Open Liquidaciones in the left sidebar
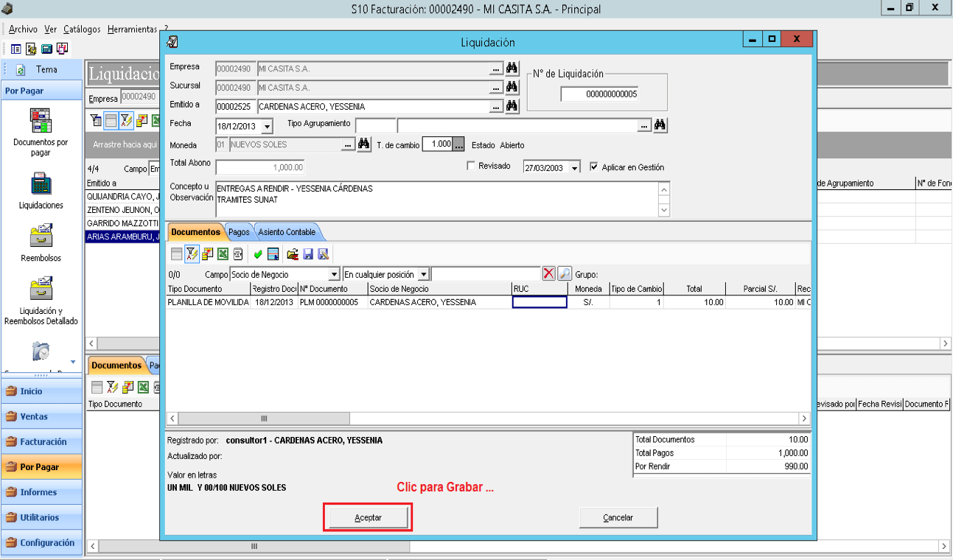The image size is (953, 560). pos(41,191)
